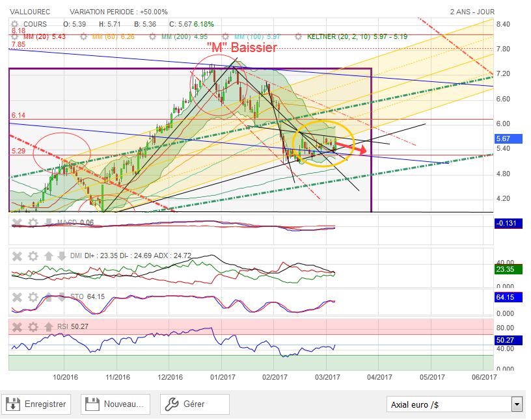Open settings gear for COURS price series
Viewport: 531px width, 420px height.
click(14, 24)
